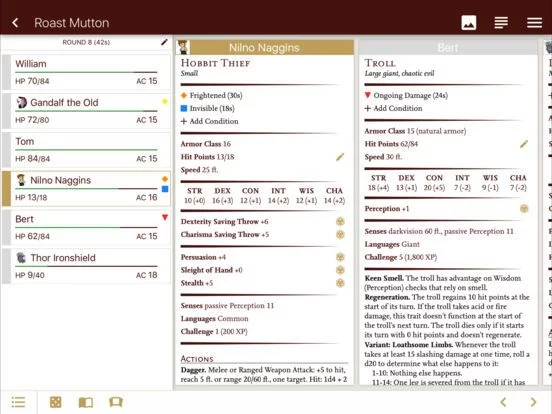Image resolution: width=552 pixels, height=414 pixels.
Task: Select Gandalf the Old in initiative list
Action: 86,111
